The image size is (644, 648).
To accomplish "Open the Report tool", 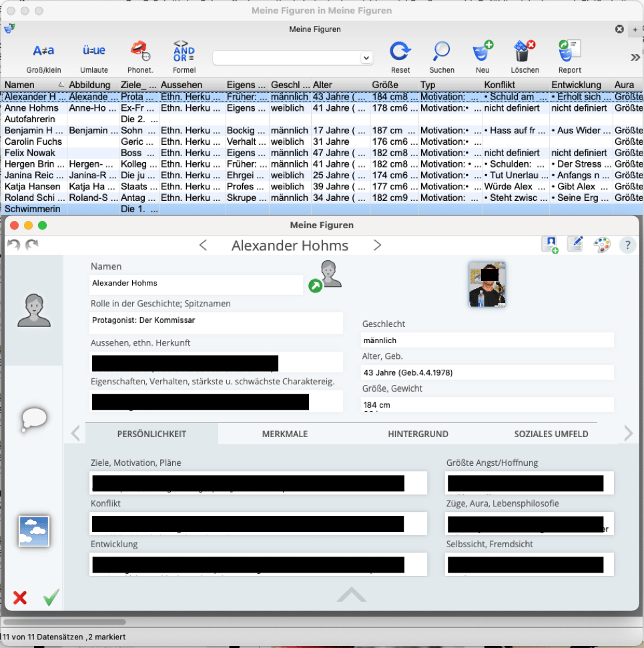I will point(569,51).
